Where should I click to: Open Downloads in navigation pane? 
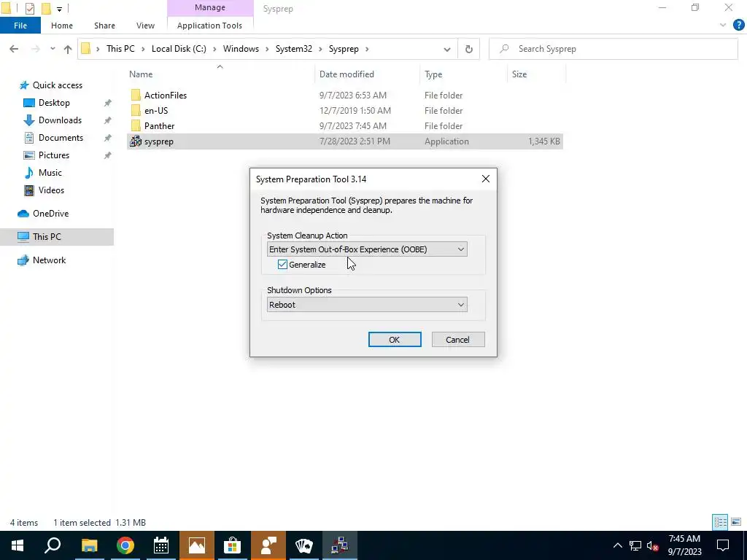click(60, 120)
